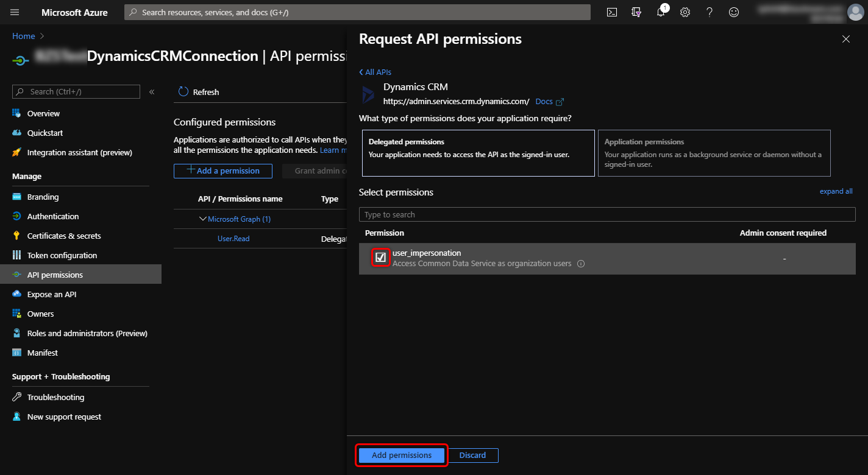The width and height of the screenshot is (868, 475).
Task: Click the Microsoft Azure logo text
Action: click(74, 12)
